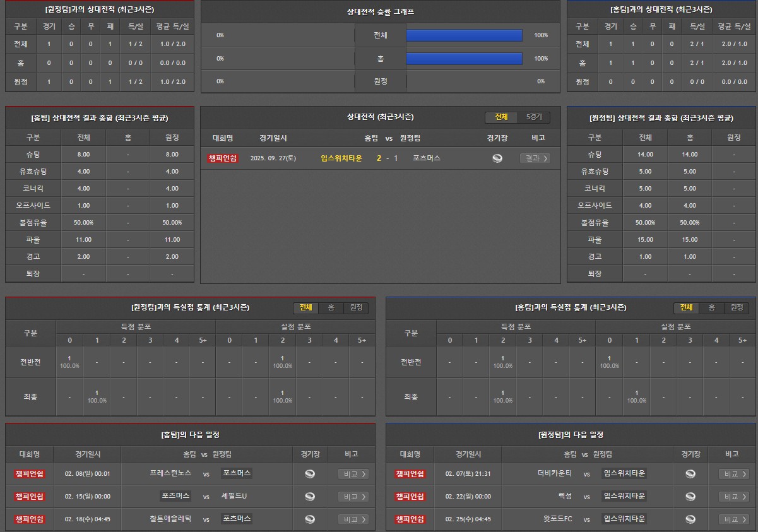Click the 챔피언쉽 badge on 2025.09.27 match

(x=222, y=158)
